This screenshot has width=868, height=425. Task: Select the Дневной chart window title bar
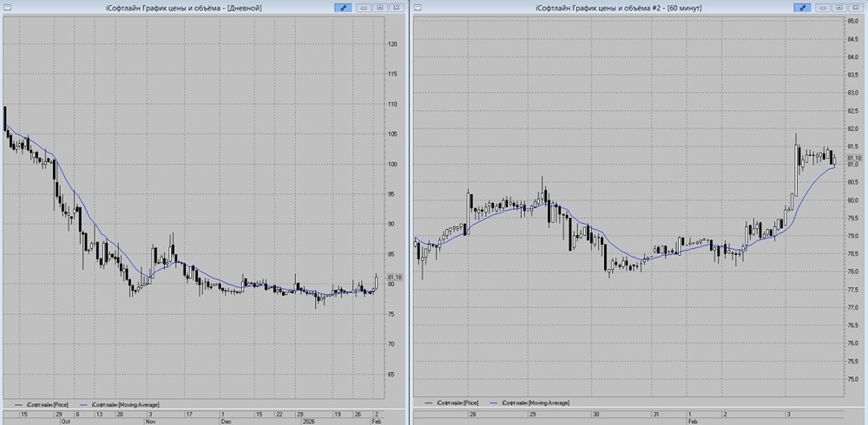182,8
